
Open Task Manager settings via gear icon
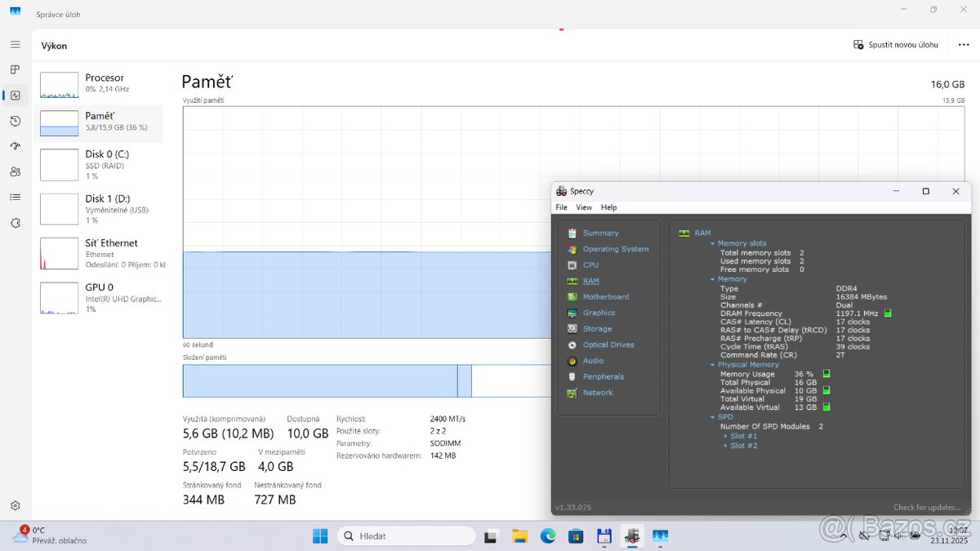point(15,505)
